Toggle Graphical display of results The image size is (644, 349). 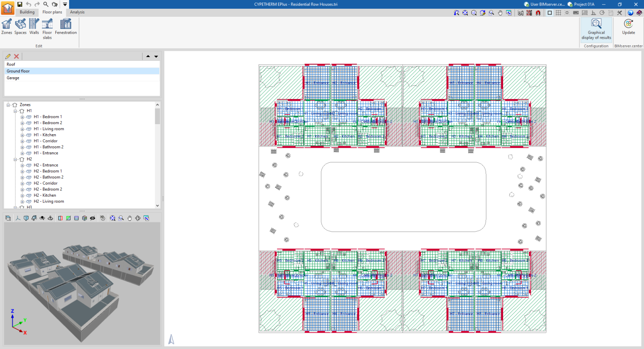[x=596, y=29]
